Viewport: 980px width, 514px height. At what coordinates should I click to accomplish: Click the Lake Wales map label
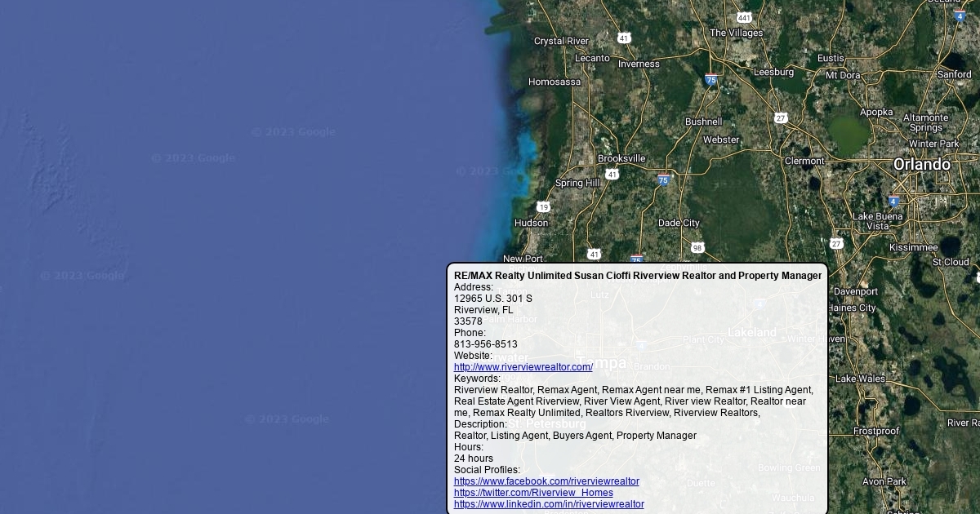[860, 379]
